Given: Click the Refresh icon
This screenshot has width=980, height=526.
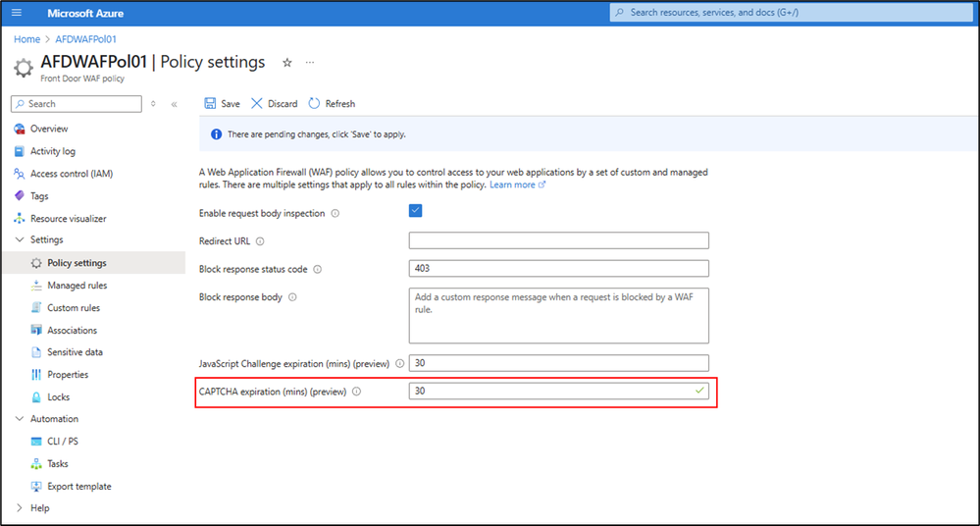Looking at the screenshot, I should tap(314, 103).
